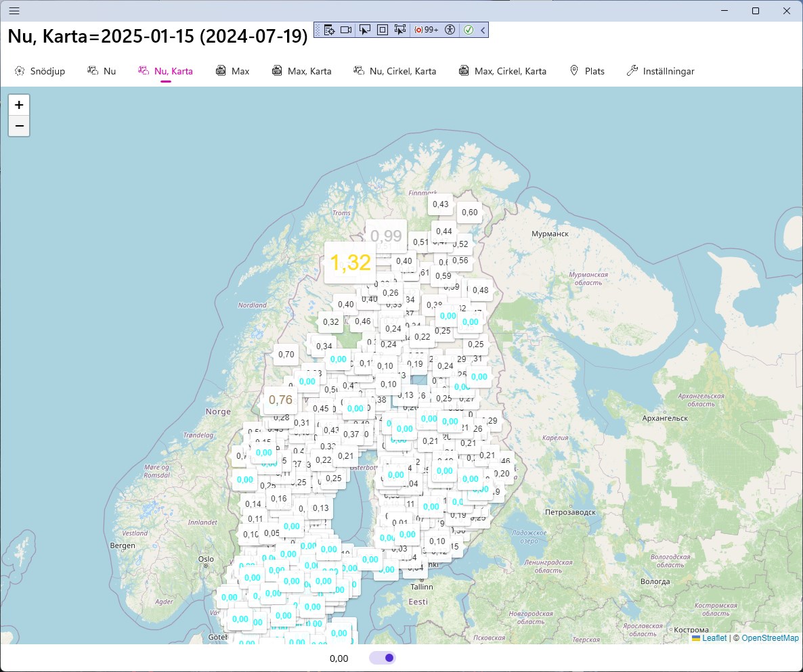Click Go to Live Visual Tree icon
The width and height of the screenshot is (803, 672).
click(330, 30)
